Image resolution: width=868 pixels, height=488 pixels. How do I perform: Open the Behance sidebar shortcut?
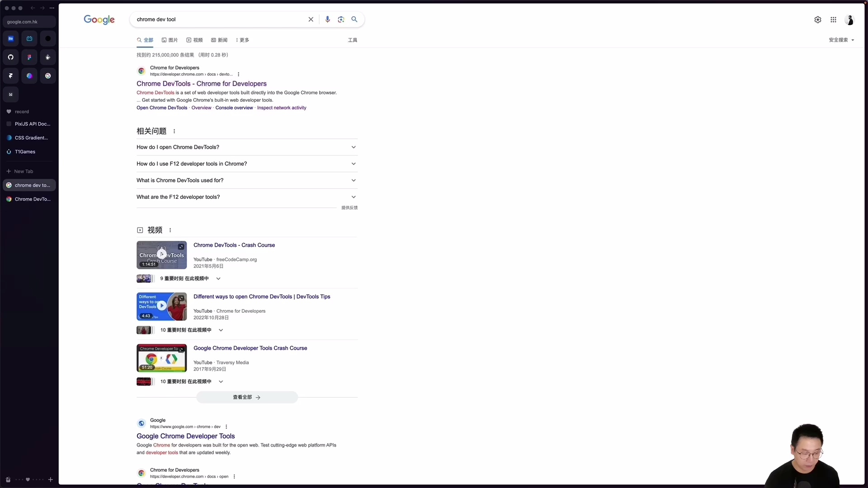[x=10, y=38]
